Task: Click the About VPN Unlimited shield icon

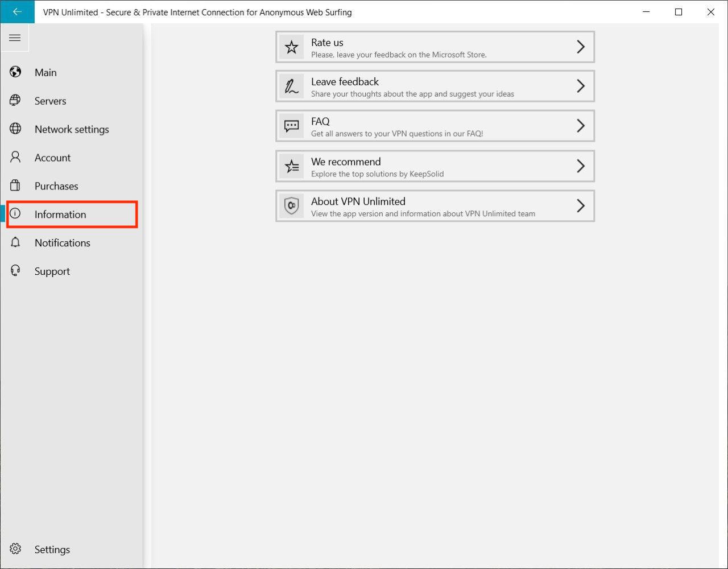Action: 292,206
